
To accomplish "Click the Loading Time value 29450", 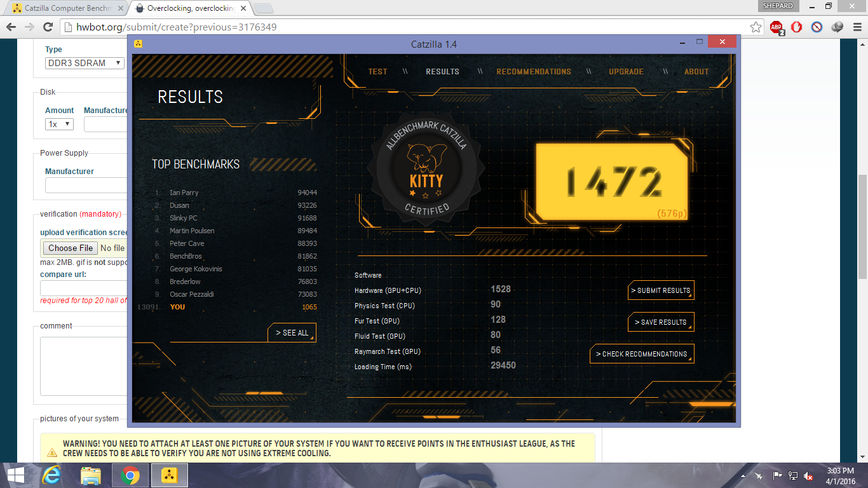I will click(x=503, y=365).
